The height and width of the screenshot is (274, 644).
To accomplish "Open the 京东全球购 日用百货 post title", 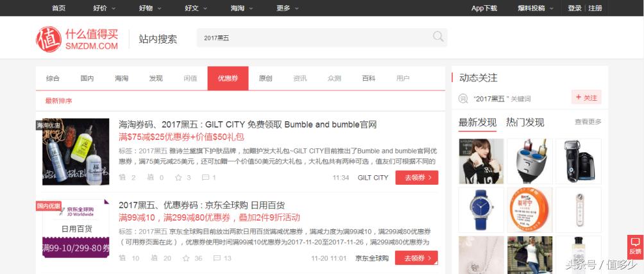I will coord(201,205).
